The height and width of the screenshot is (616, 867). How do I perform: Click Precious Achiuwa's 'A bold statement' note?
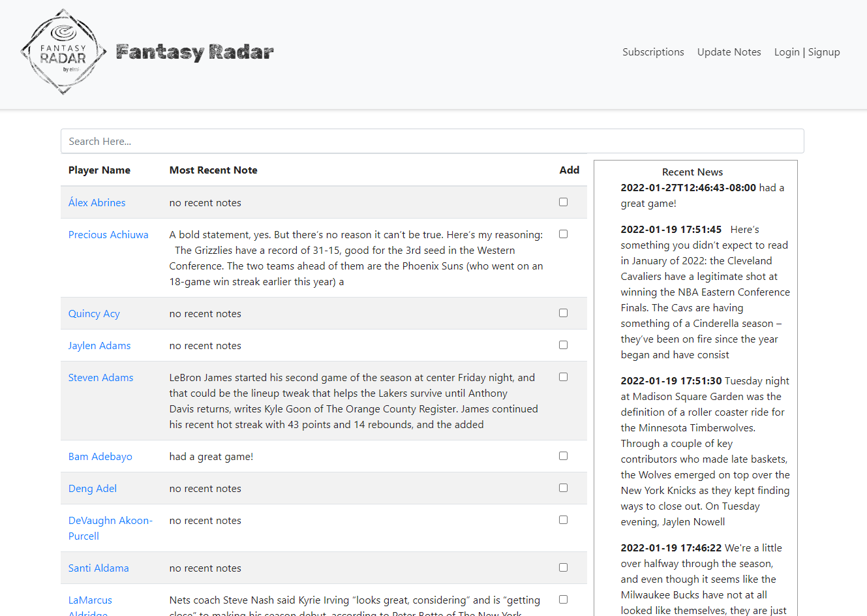(x=356, y=258)
